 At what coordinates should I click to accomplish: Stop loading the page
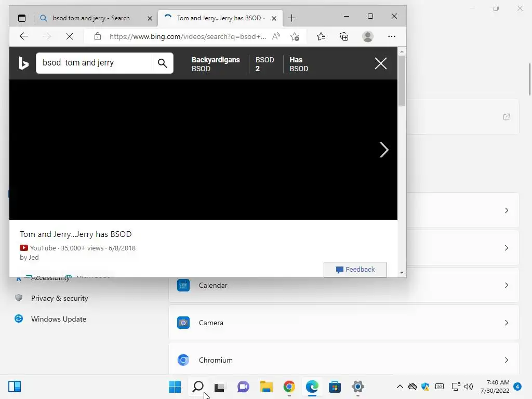point(70,36)
